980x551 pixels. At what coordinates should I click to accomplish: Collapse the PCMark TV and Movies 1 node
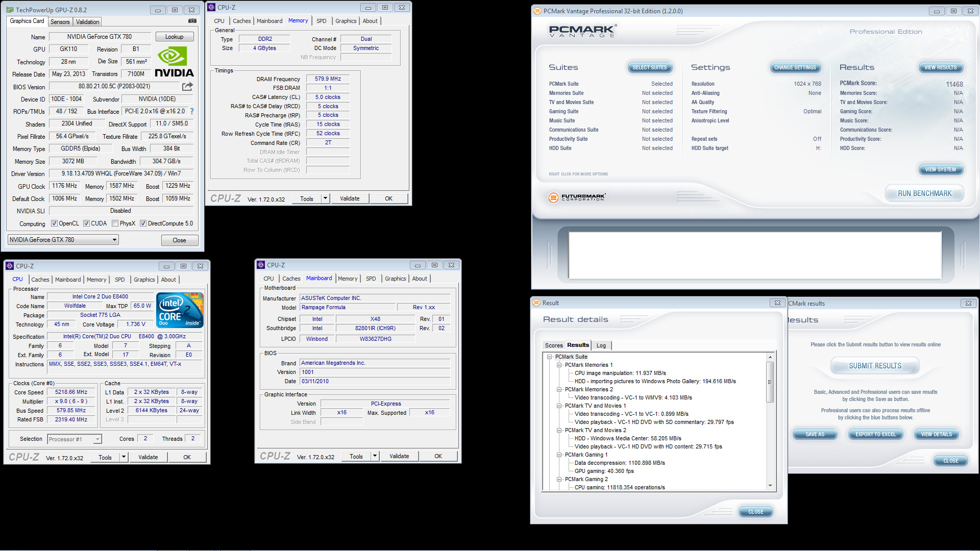pyautogui.click(x=559, y=406)
